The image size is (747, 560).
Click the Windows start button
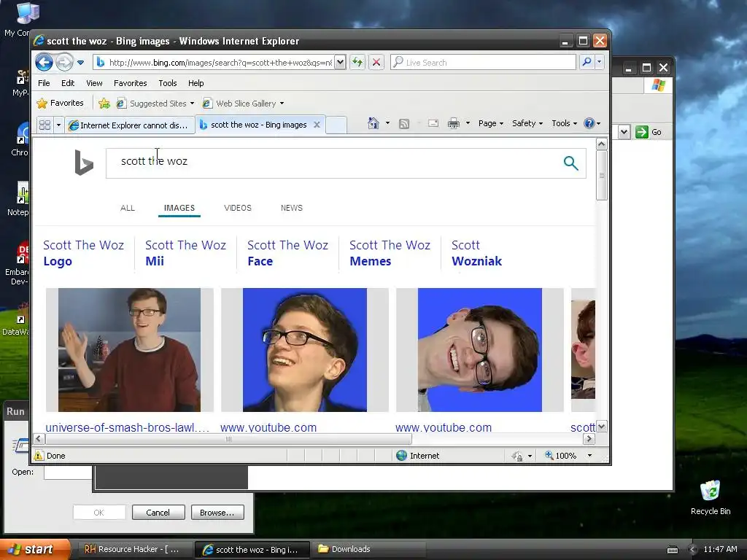[x=34, y=549]
